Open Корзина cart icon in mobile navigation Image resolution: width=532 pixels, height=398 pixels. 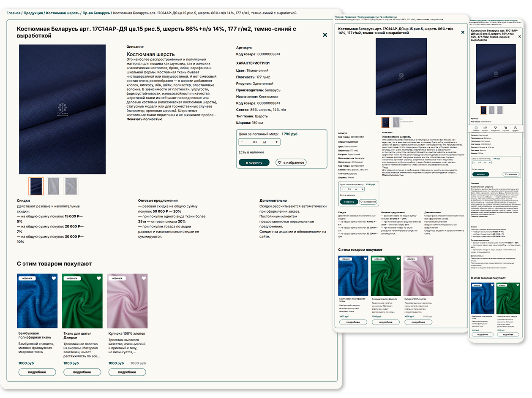click(x=505, y=128)
